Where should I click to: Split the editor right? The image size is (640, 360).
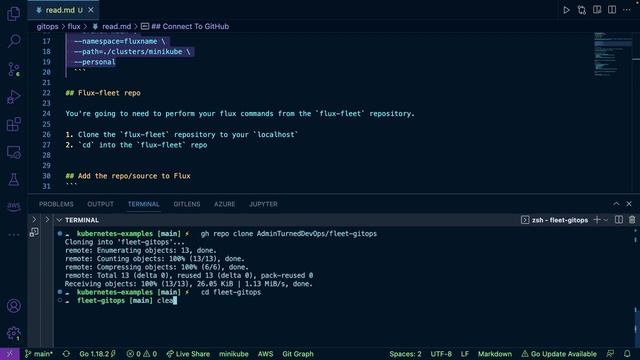tap(612, 10)
